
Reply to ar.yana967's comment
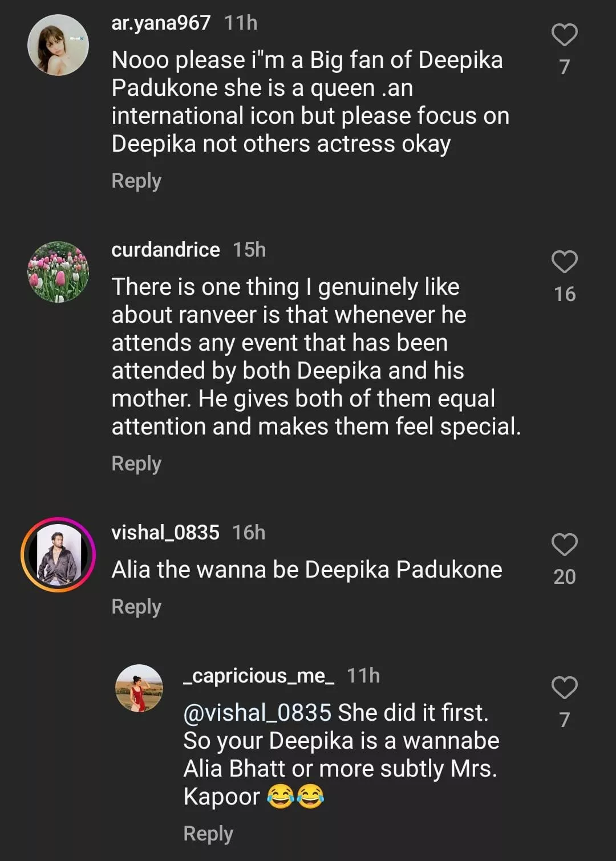point(136,181)
